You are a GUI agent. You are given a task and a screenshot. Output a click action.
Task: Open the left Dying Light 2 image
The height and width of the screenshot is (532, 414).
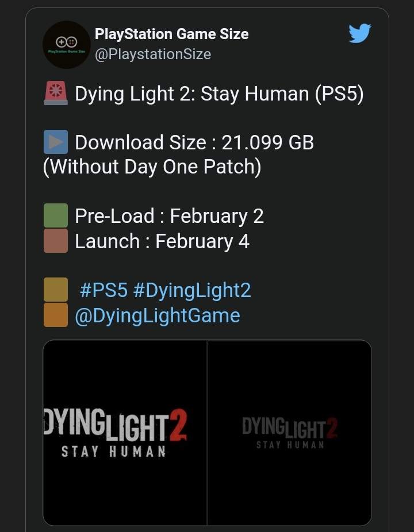(x=125, y=433)
